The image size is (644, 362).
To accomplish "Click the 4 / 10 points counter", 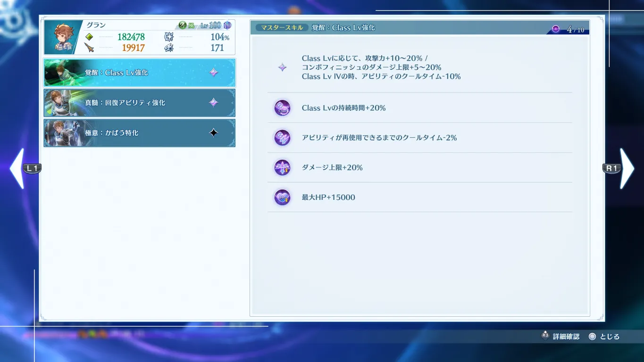I will (x=575, y=30).
